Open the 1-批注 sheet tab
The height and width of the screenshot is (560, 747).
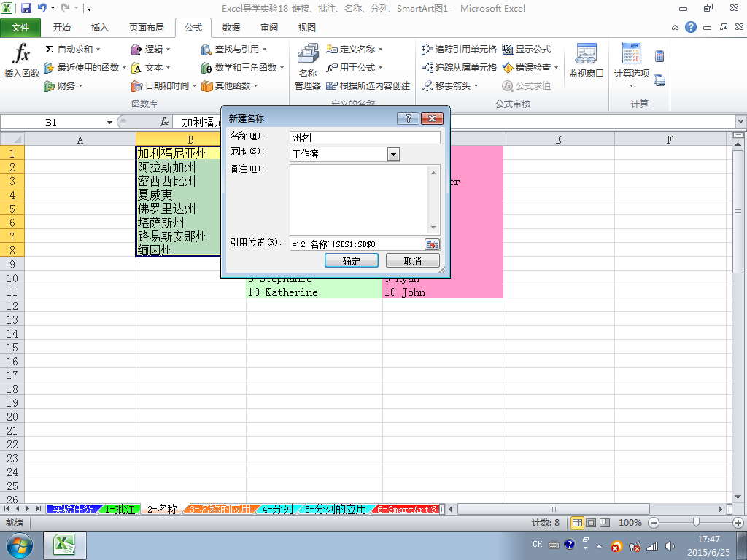pos(120,509)
